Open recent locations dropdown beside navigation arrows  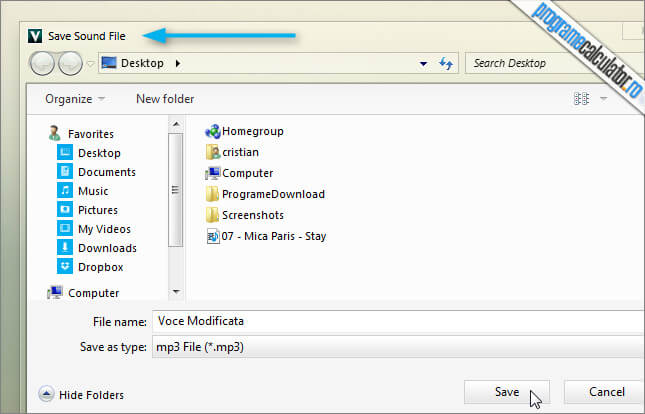pos(90,64)
